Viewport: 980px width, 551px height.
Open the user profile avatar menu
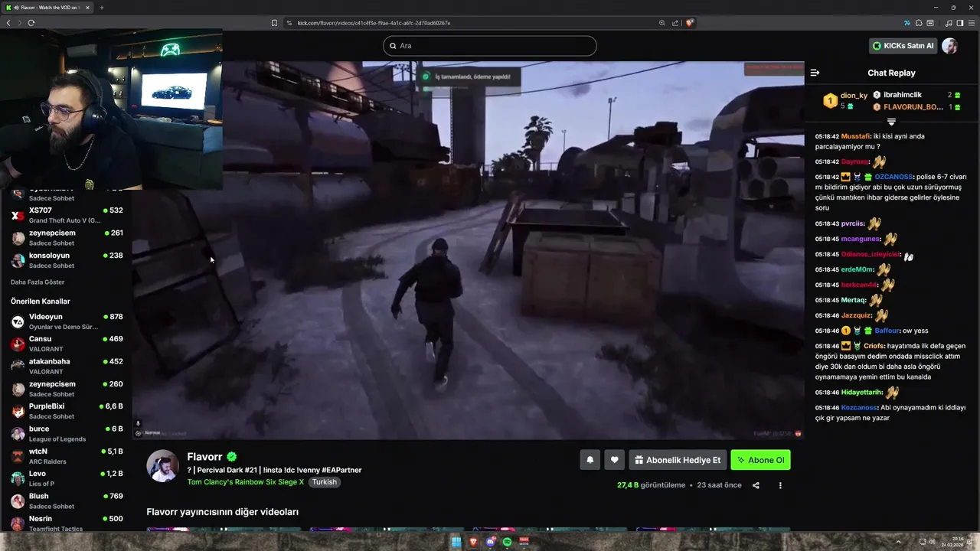(x=949, y=46)
